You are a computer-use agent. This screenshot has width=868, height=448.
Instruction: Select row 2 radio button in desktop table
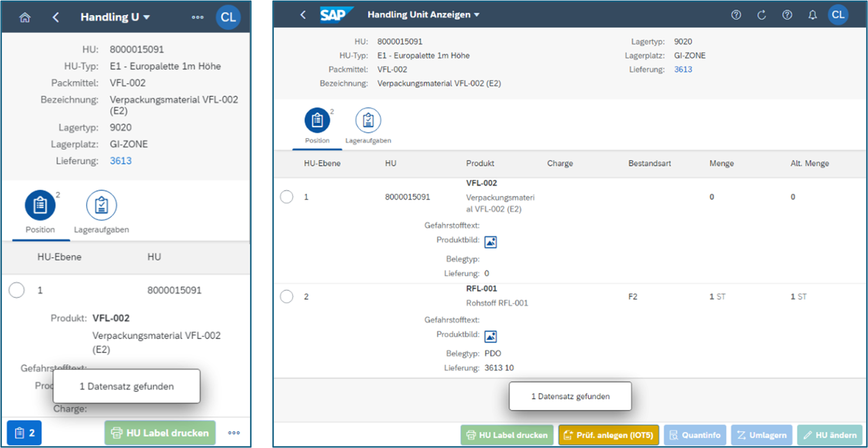pos(287,297)
